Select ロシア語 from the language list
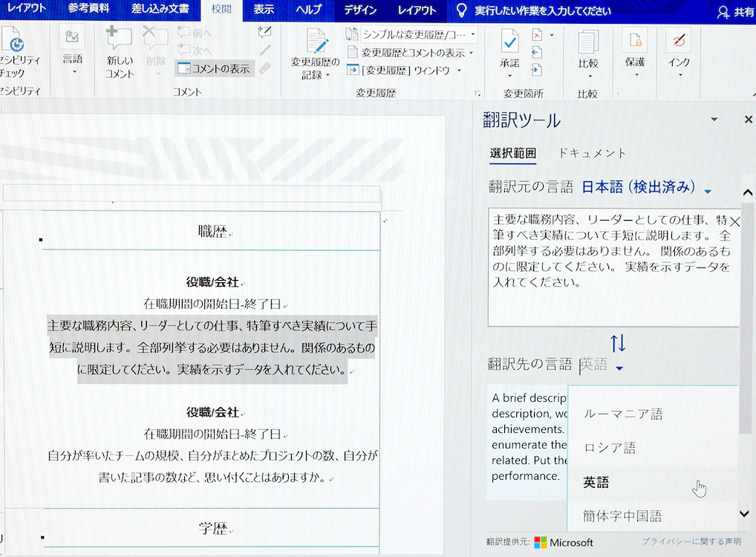This screenshot has width=756, height=557. tap(610, 448)
